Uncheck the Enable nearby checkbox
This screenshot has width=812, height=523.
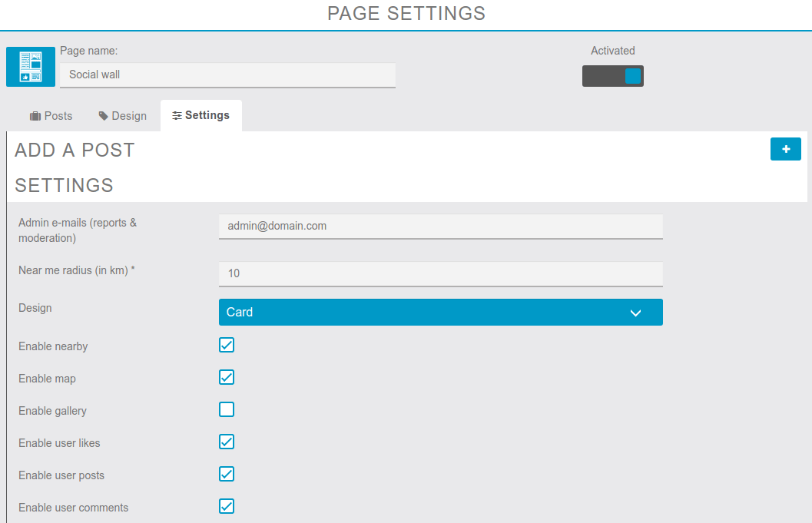tap(227, 345)
